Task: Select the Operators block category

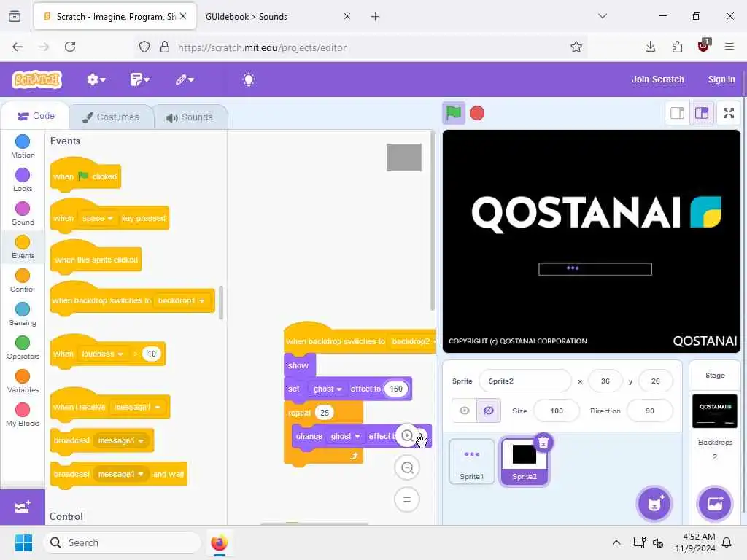Action: (x=23, y=347)
